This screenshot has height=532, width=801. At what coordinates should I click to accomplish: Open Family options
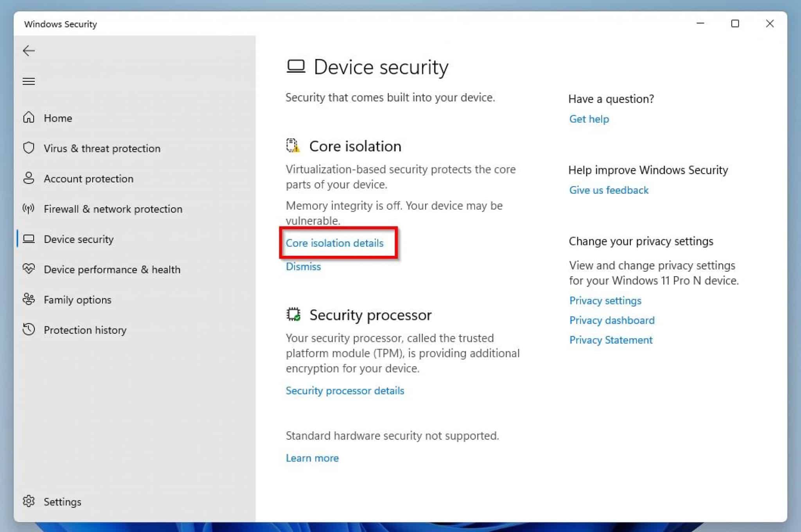[x=77, y=300]
